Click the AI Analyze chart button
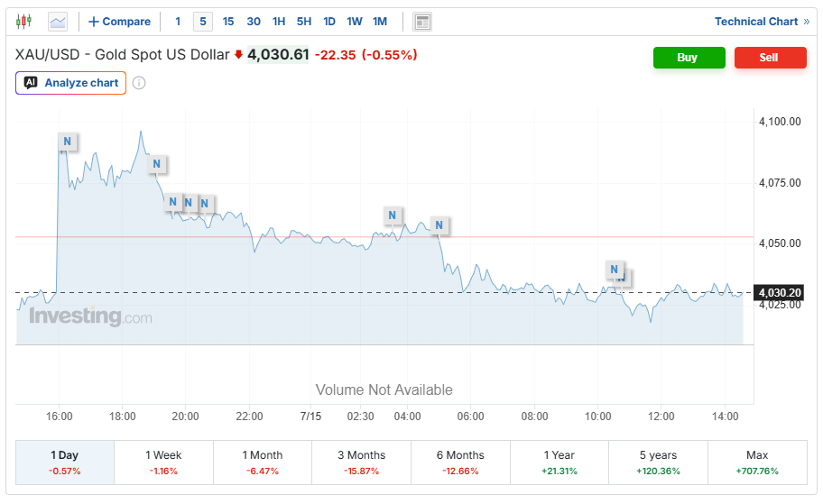823x504 pixels. 71,83
